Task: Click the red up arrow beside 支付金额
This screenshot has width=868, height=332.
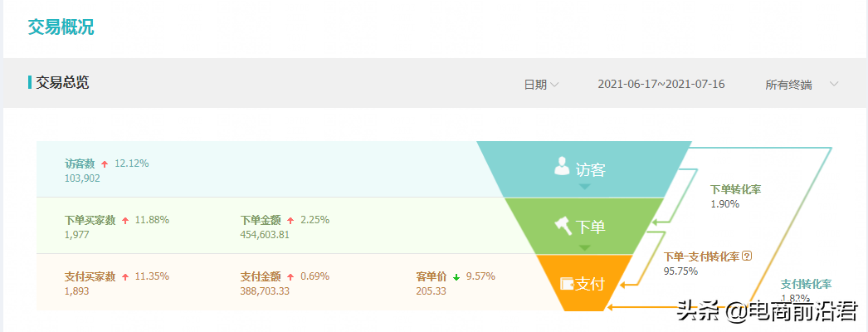Action: click(290, 276)
